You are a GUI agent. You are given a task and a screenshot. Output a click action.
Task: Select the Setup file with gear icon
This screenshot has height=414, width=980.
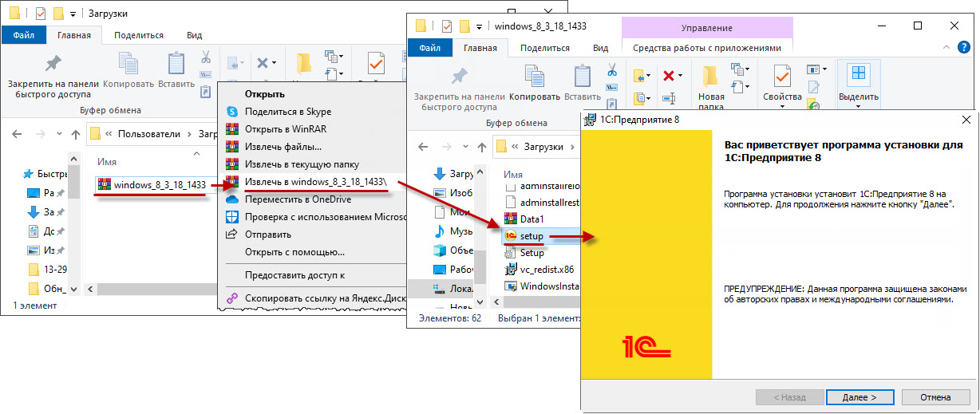click(524, 252)
